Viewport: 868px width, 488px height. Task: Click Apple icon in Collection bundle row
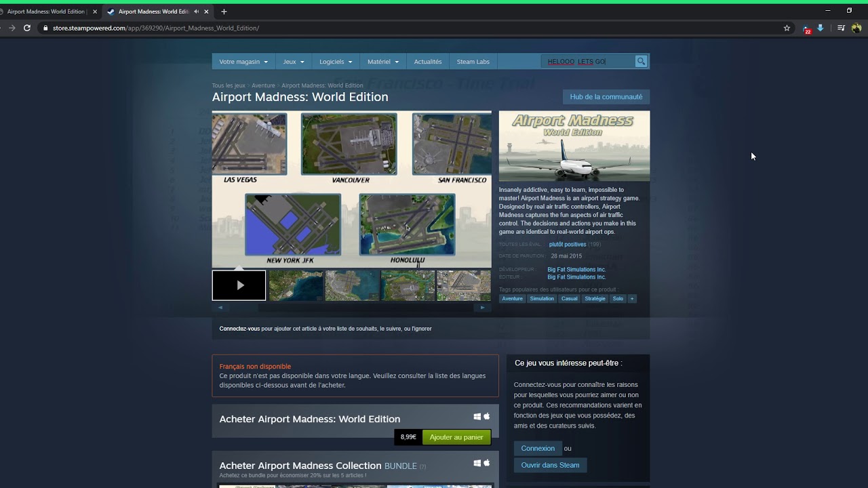[486, 463]
